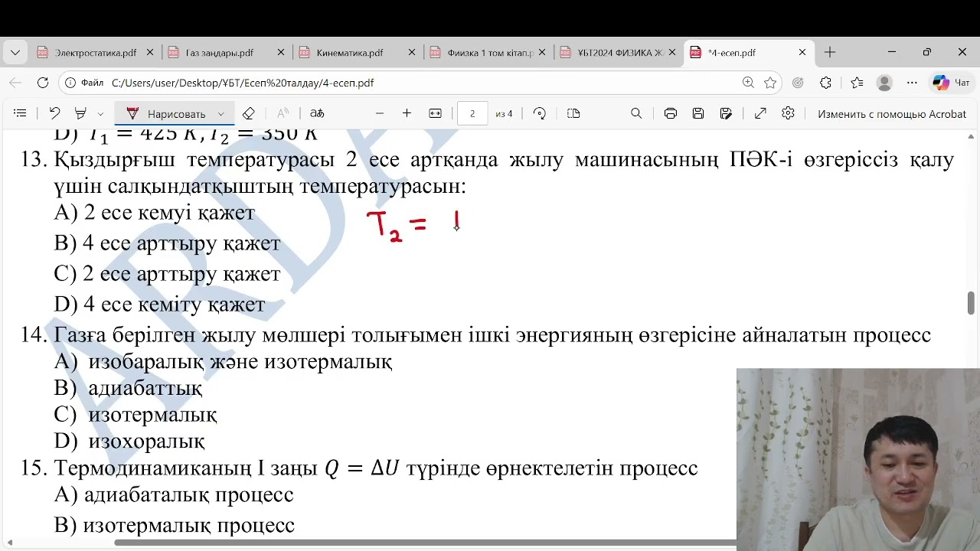Viewport: 980px width, 551px height.
Task: Open address bar zoom indicator
Action: [x=748, y=83]
